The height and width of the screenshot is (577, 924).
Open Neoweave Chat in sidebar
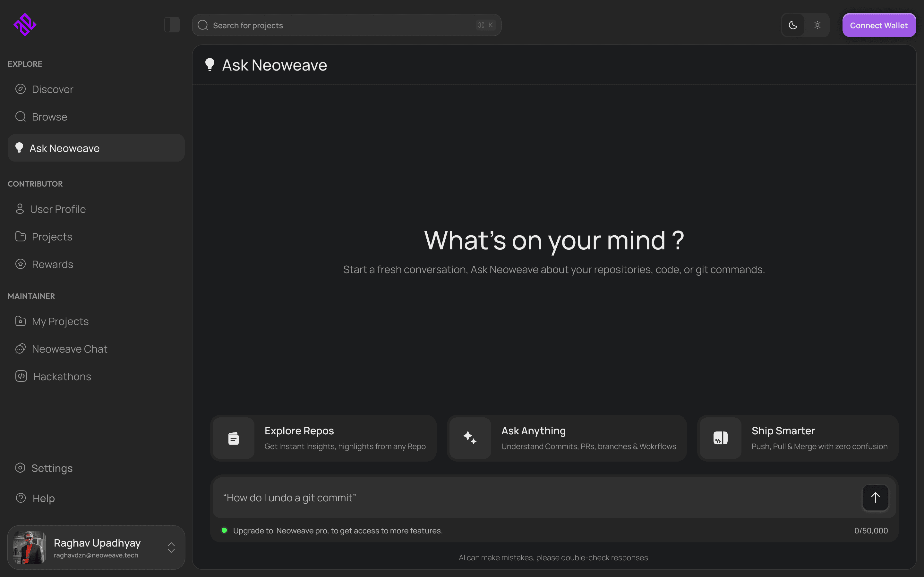click(x=70, y=349)
